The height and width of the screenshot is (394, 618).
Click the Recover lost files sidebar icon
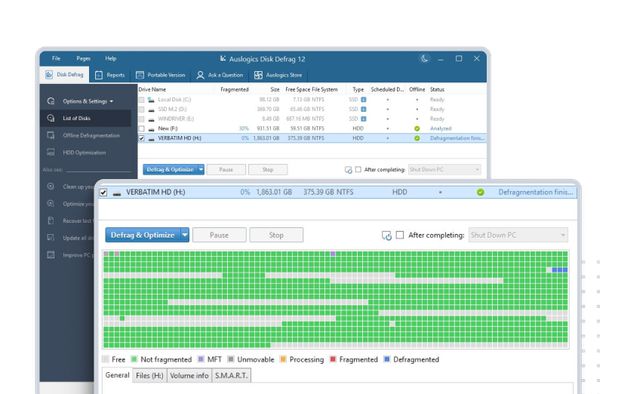[x=51, y=221]
